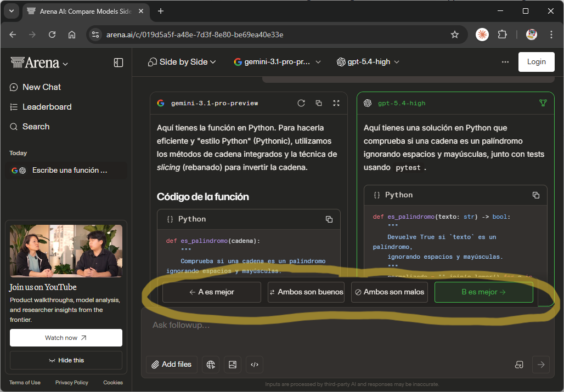The height and width of the screenshot is (392, 564).
Task: Open New Chat
Action: tap(35, 87)
